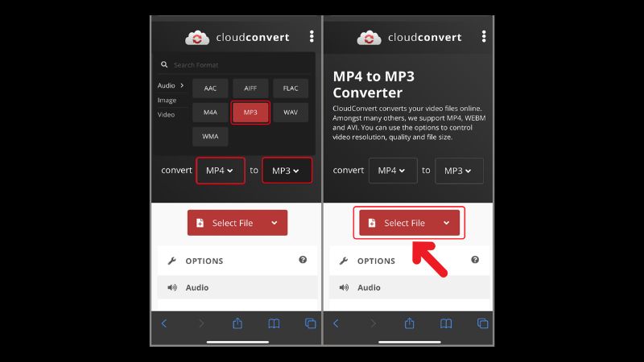Open the three-dot menu in left phone

pos(312,36)
